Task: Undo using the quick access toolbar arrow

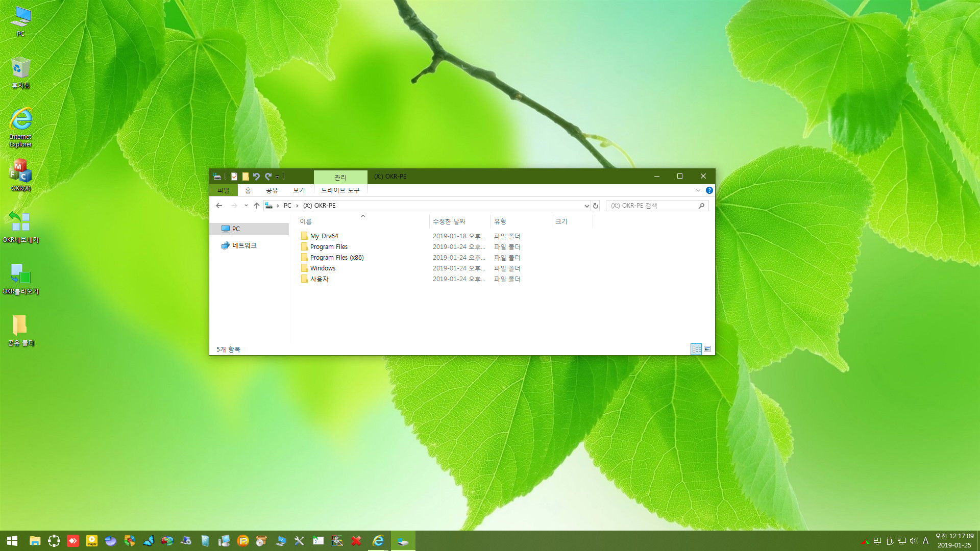Action: [x=256, y=177]
